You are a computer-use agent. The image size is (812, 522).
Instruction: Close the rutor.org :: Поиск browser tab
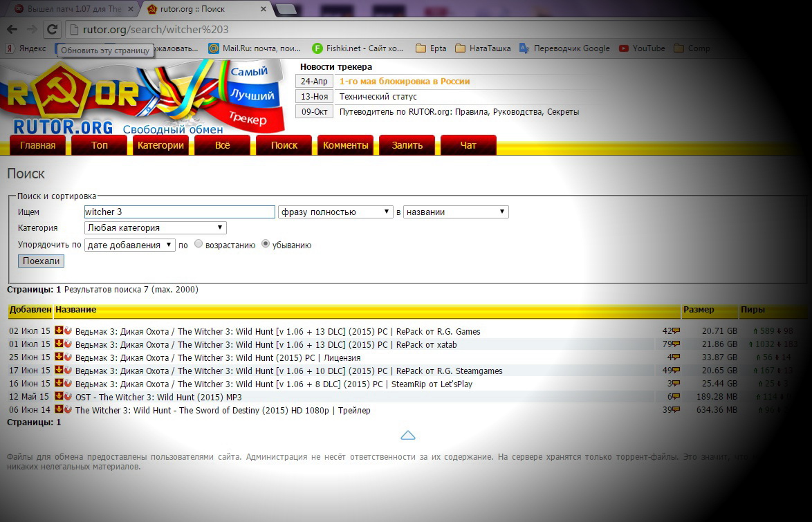click(264, 9)
